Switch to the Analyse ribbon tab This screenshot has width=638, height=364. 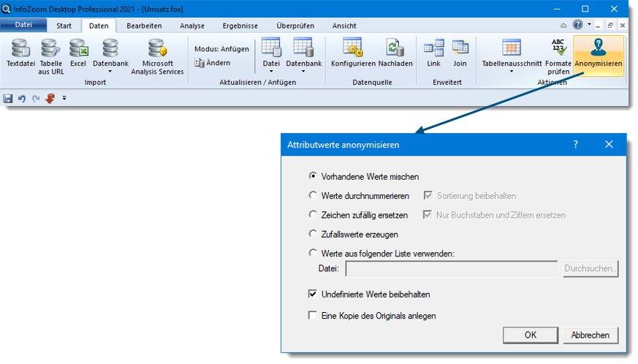click(192, 26)
